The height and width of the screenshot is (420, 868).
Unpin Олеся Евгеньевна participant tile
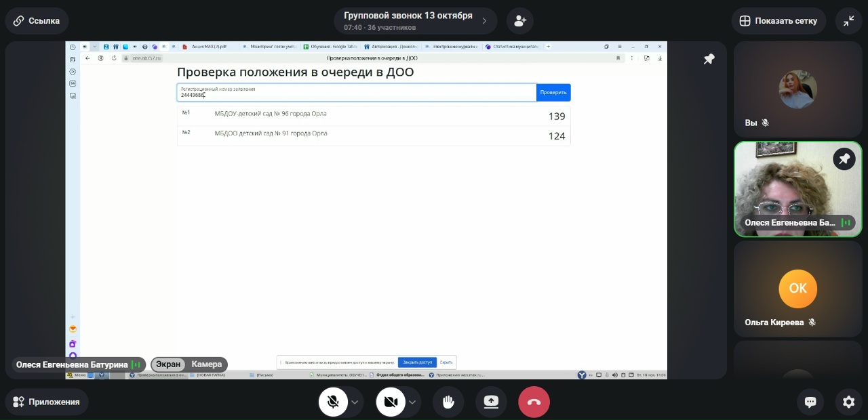[x=844, y=159]
